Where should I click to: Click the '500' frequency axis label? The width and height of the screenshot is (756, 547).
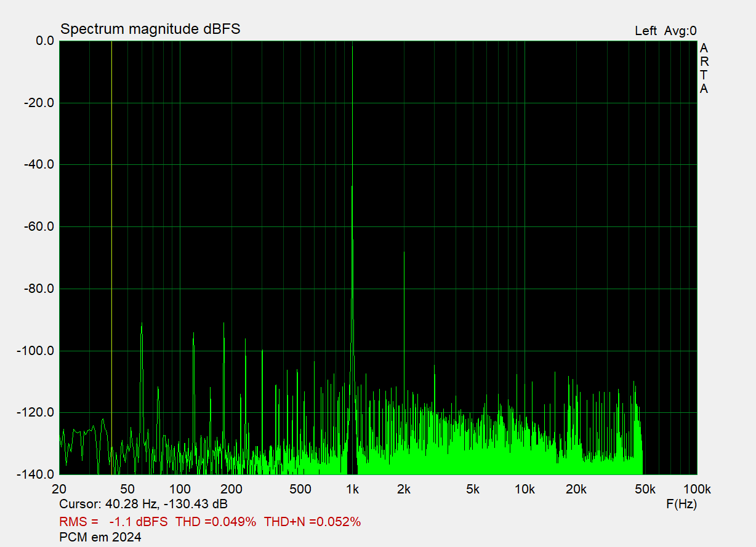click(300, 490)
